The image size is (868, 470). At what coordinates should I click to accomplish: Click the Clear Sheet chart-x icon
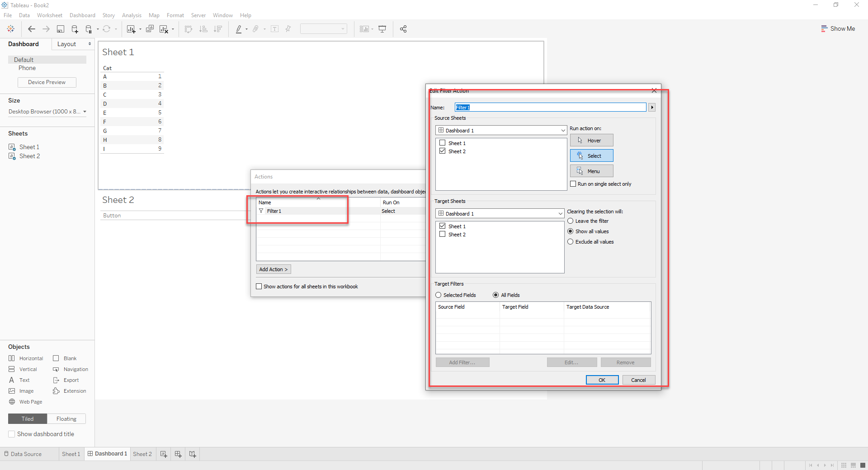(164, 29)
